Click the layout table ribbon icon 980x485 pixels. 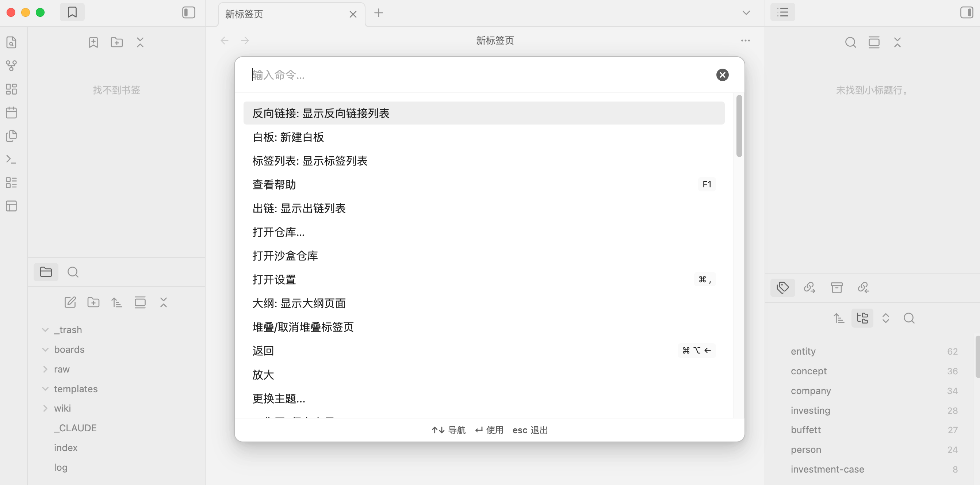11,206
